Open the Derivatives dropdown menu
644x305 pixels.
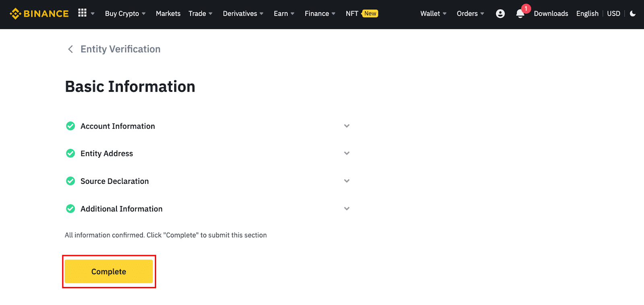coord(243,14)
